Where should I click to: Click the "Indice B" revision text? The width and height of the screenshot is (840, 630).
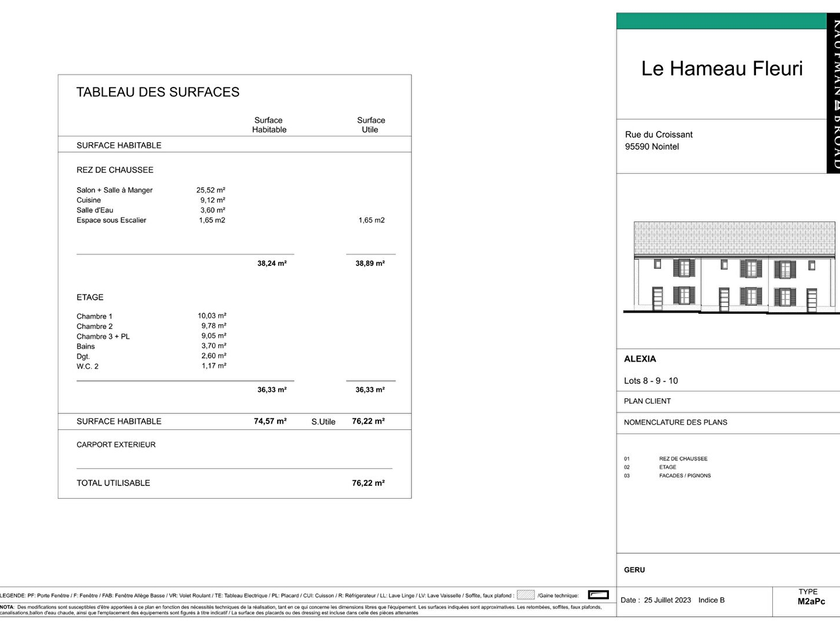(712, 600)
